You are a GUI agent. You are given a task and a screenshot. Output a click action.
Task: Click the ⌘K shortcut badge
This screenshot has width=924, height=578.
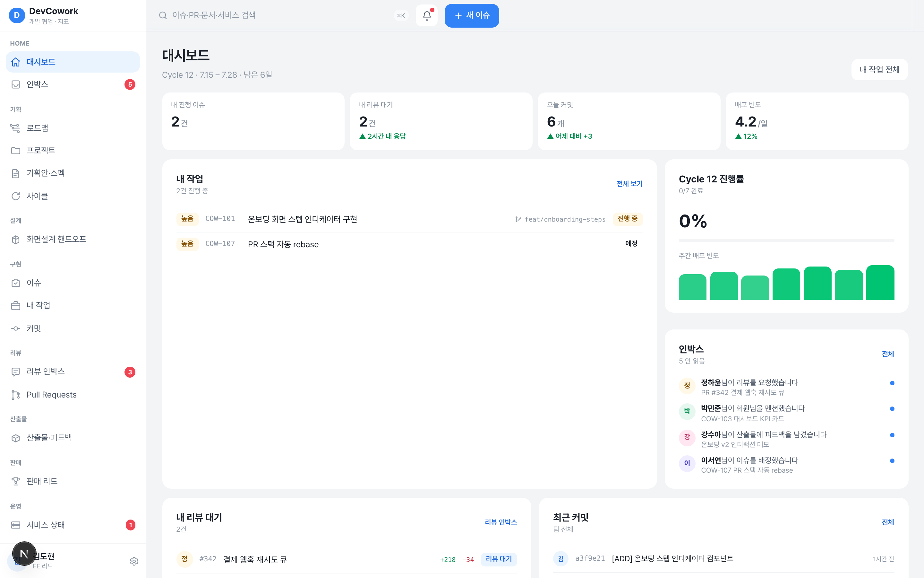click(x=401, y=16)
